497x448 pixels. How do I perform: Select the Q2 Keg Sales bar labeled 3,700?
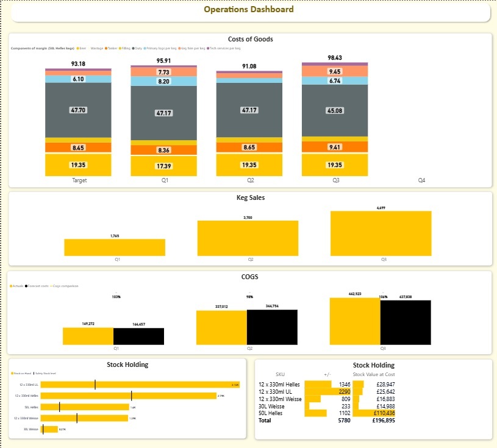[x=248, y=238]
